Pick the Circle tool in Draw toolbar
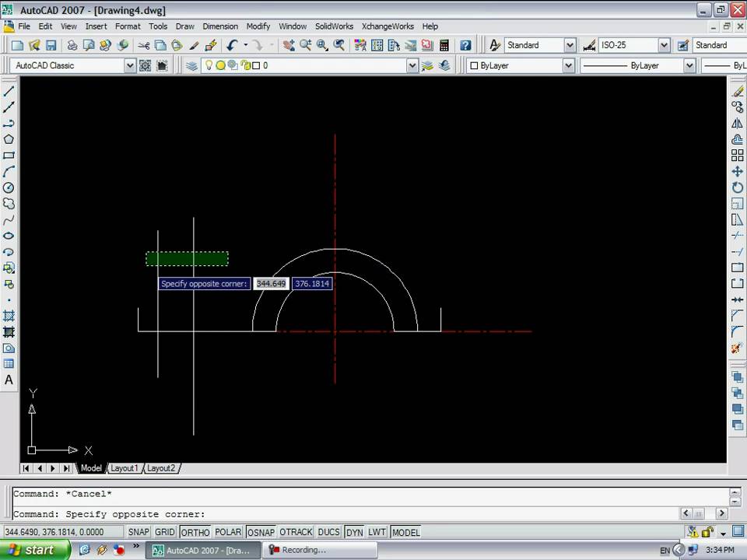Image resolution: width=747 pixels, height=560 pixels. tap(9, 187)
